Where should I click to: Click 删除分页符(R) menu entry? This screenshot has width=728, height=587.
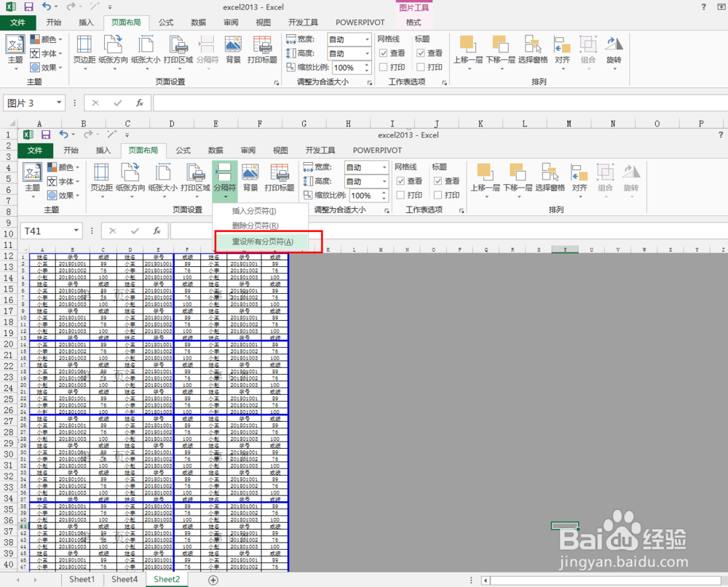click(255, 225)
